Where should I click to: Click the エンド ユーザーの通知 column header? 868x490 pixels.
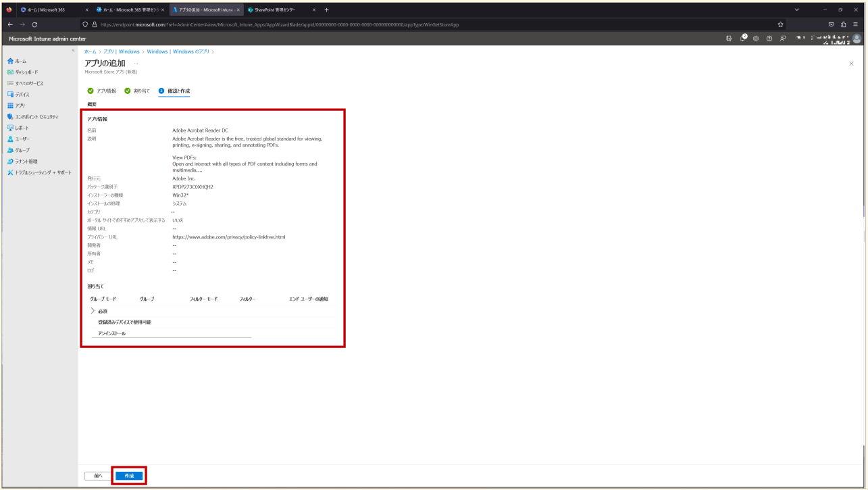point(308,299)
